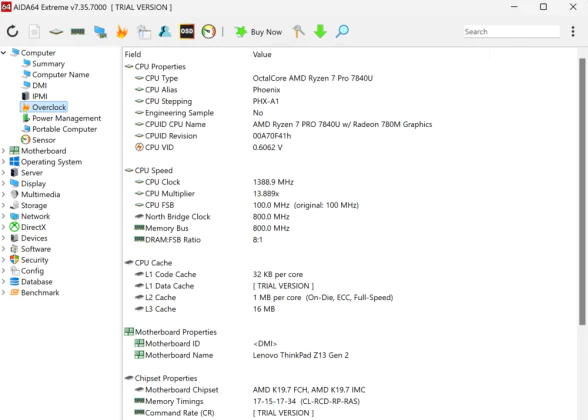Click the Buy Now button
Image resolution: width=588 pixels, height=420 pixels.
click(x=258, y=32)
